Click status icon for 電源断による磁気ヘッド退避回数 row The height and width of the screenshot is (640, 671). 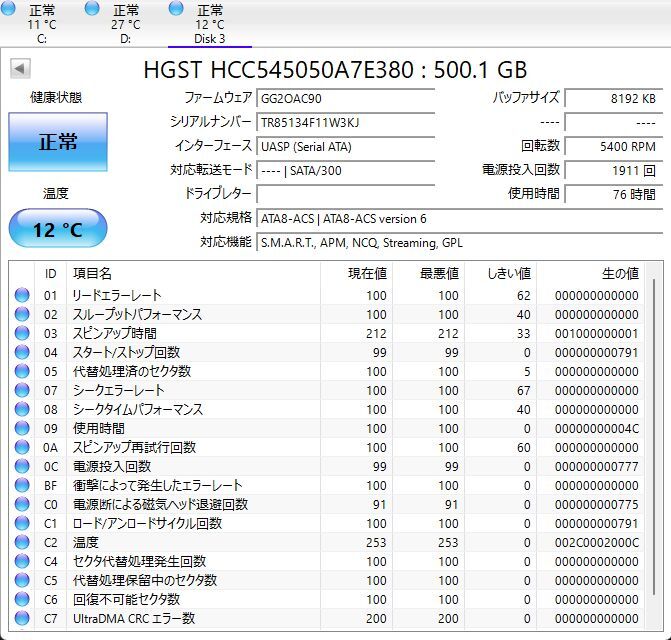click(x=22, y=504)
